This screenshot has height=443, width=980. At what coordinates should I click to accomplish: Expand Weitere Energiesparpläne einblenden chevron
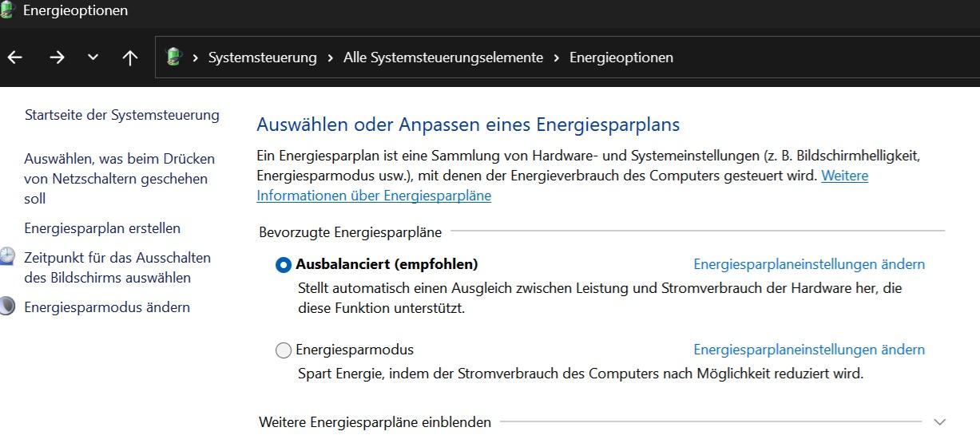click(x=939, y=421)
